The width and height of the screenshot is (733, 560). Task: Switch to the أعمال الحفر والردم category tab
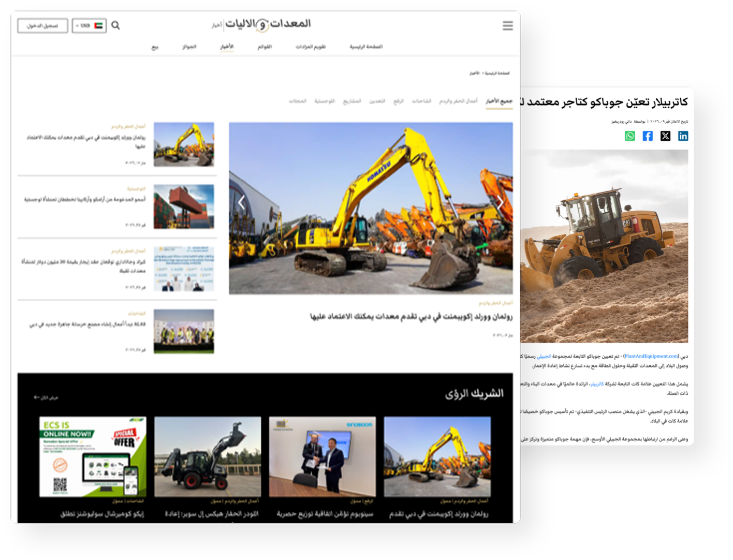(458, 101)
